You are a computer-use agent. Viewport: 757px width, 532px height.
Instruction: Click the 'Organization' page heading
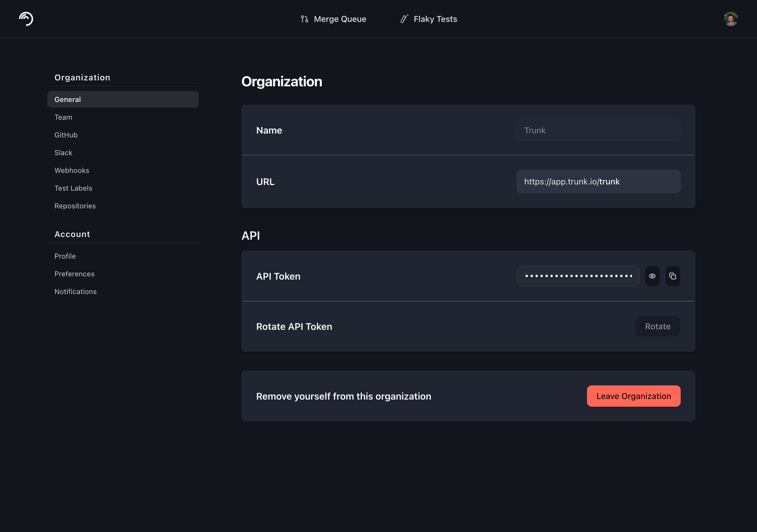click(282, 81)
